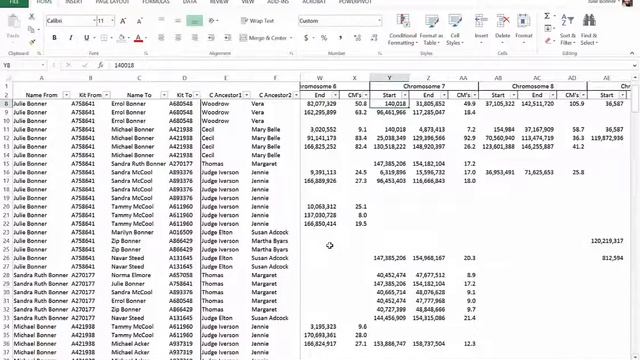The width and height of the screenshot is (640, 360).
Task: Open the font size 11 dropdown
Action: pos(112,21)
